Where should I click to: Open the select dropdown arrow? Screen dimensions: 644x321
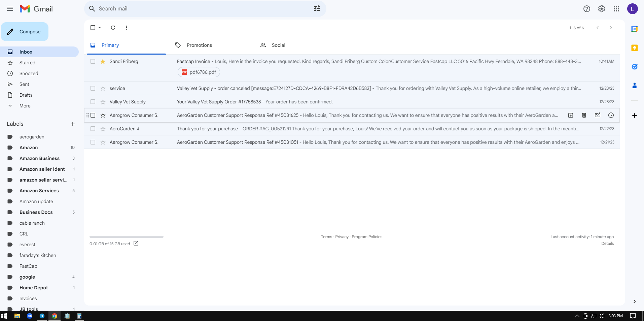[100, 28]
